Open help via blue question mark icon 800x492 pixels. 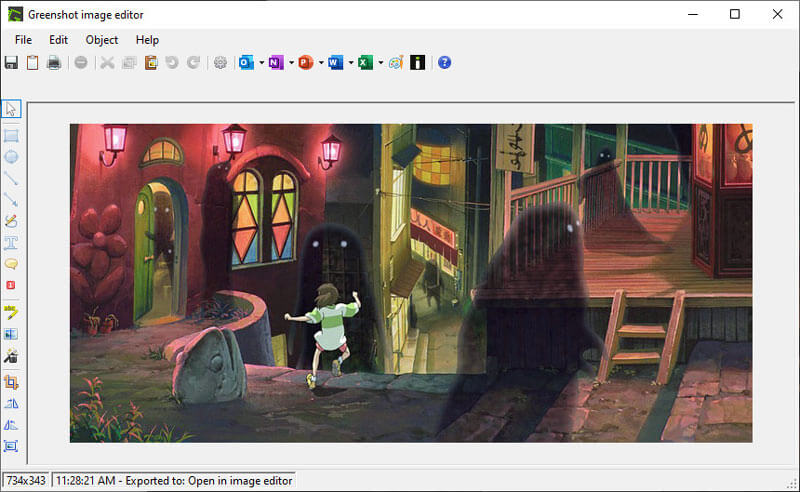(x=444, y=63)
